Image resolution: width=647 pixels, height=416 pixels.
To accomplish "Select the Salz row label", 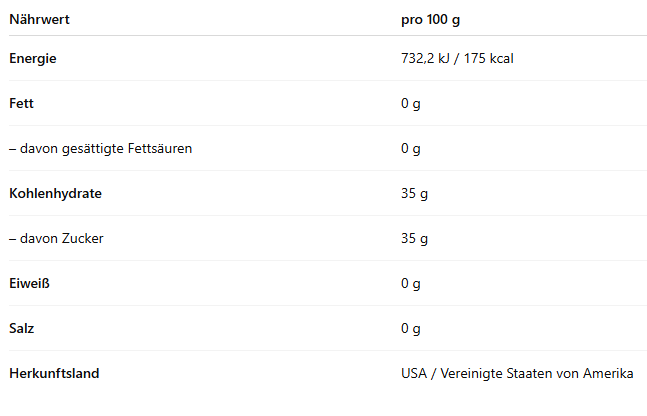I will click(23, 328).
